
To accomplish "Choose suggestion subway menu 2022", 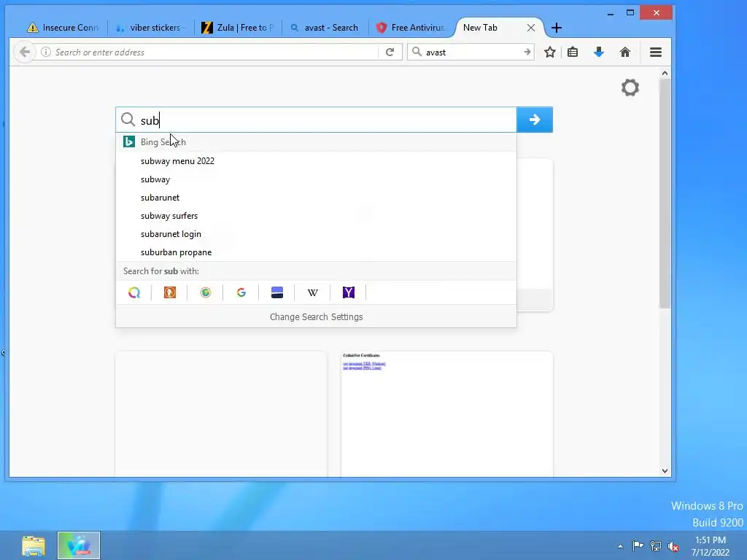I will (316, 161).
